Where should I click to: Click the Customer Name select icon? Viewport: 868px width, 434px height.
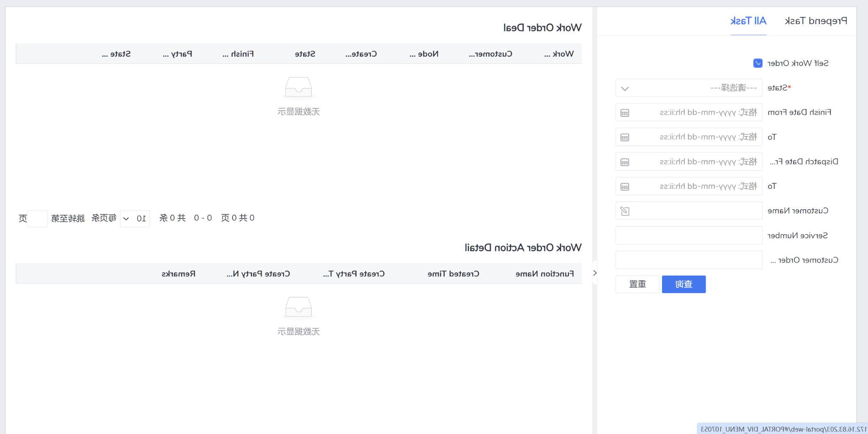pyautogui.click(x=625, y=211)
